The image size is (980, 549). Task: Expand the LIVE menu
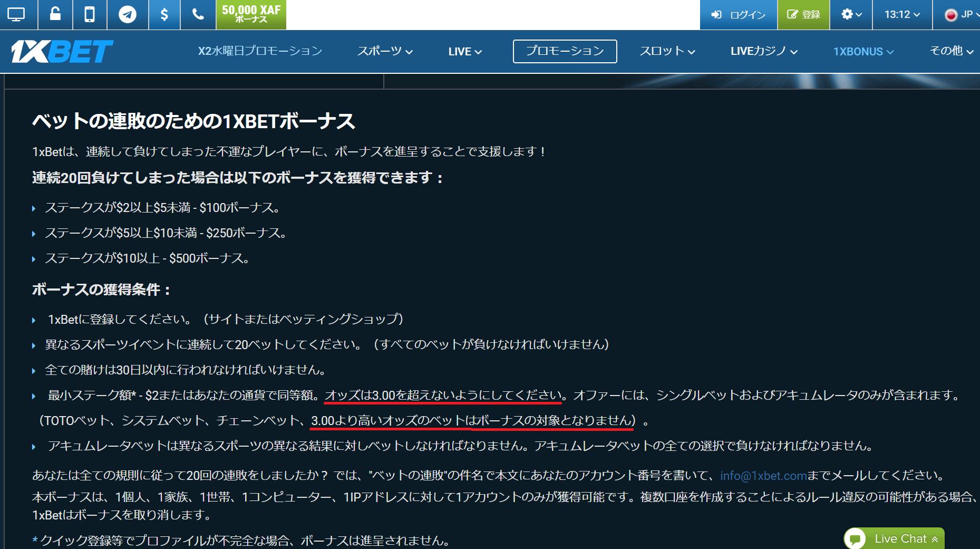(465, 51)
